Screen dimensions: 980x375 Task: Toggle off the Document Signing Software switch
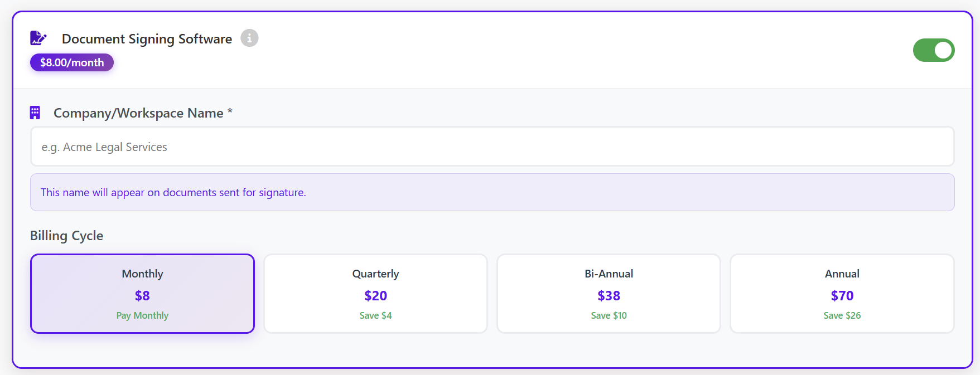(933, 50)
